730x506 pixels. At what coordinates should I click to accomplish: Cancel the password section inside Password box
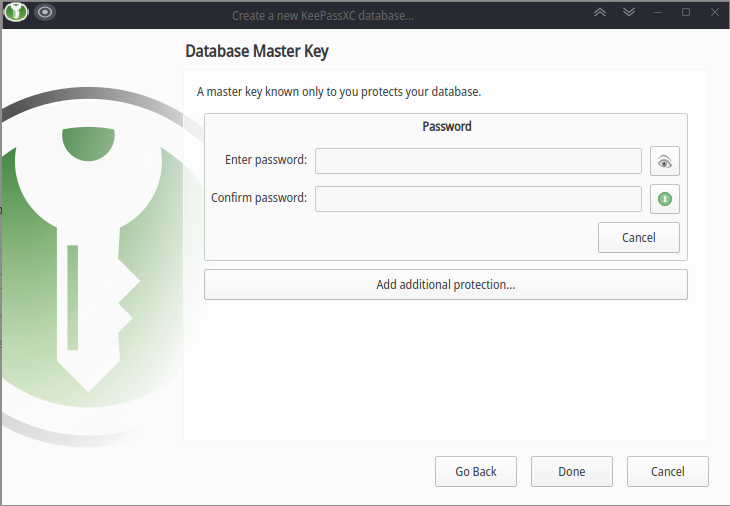(638, 237)
